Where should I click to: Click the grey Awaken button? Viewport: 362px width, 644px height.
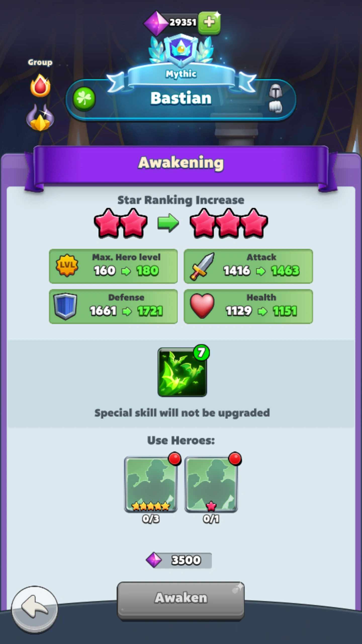(x=181, y=600)
